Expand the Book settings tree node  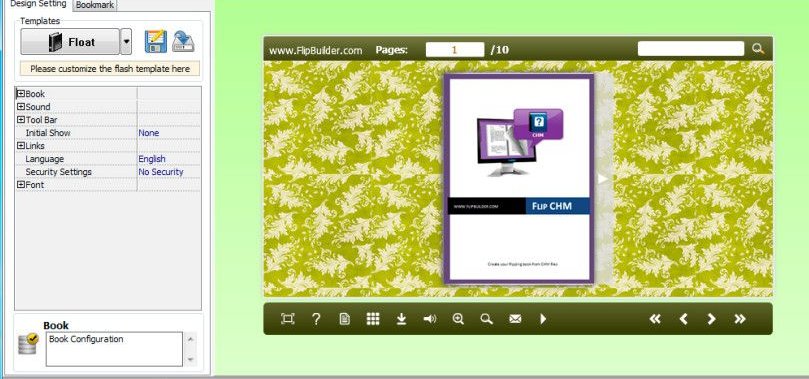(x=21, y=93)
